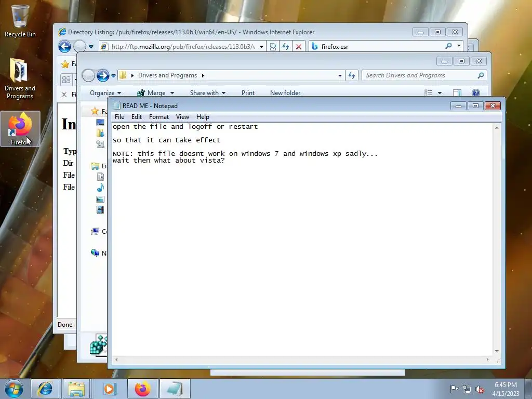Click the taskbar clock showing 6:45 PM
Screen dimensions: 532x399
tap(506, 389)
